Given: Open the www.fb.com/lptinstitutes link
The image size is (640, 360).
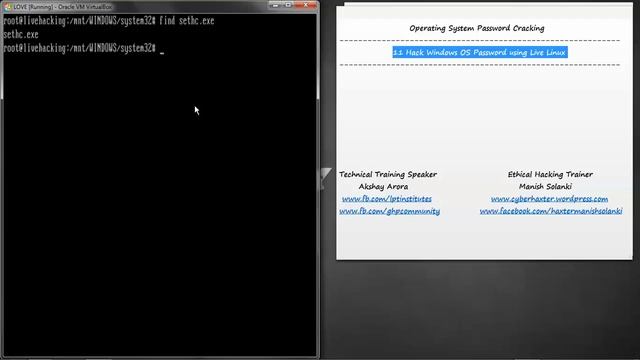Looking at the screenshot, I should pyautogui.click(x=387, y=199).
